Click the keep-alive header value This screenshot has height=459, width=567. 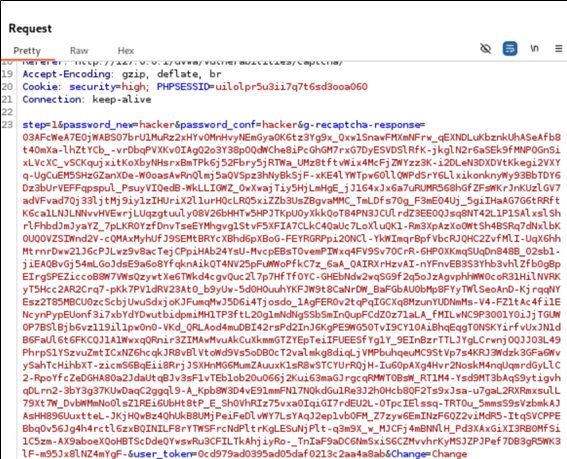coord(122,99)
